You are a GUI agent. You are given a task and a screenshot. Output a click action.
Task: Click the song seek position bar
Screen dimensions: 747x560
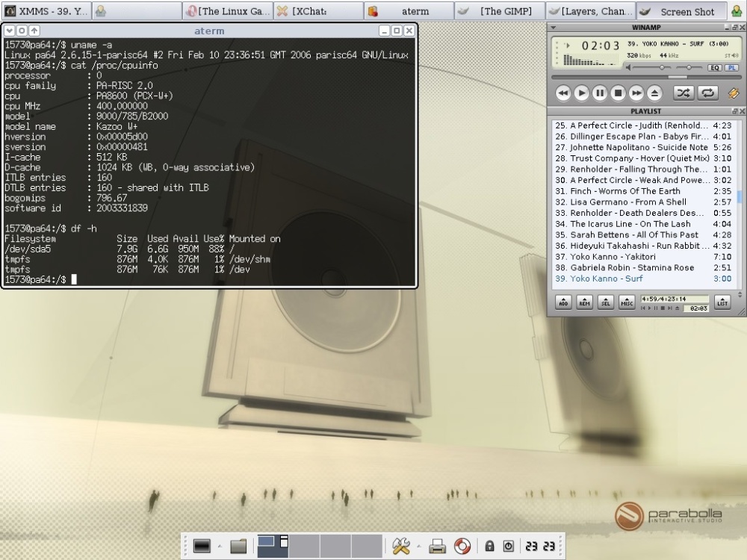646,77
